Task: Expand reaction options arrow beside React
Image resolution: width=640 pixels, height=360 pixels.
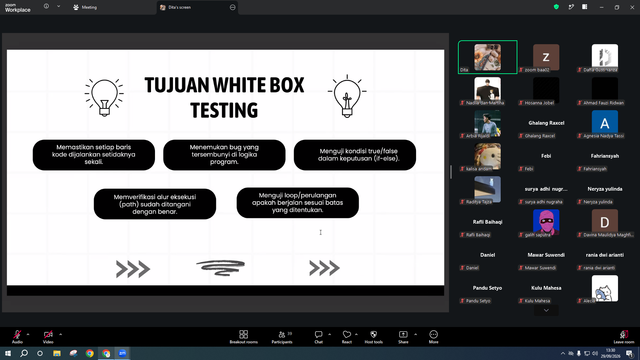Action: [x=356, y=334]
